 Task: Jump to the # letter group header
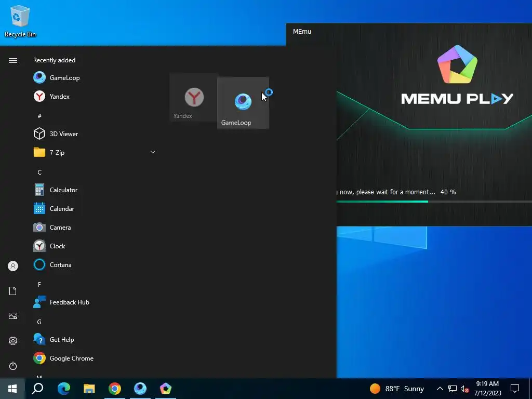point(39,116)
